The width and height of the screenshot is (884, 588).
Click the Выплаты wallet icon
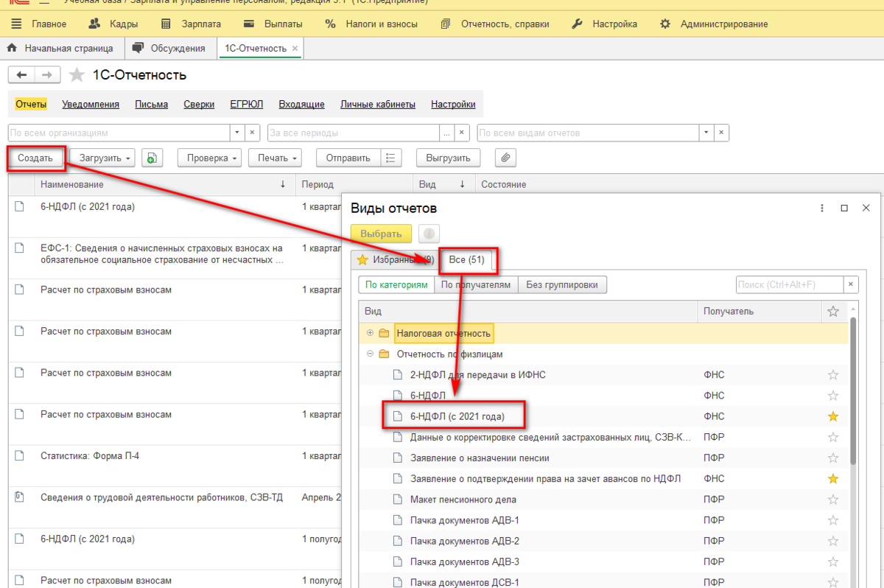coord(248,24)
